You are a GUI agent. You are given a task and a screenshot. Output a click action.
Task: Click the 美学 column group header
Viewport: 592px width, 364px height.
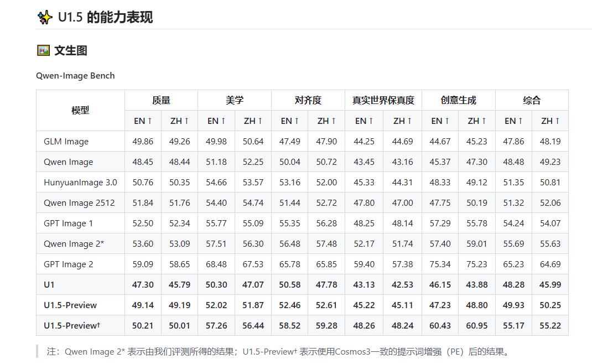click(x=235, y=100)
